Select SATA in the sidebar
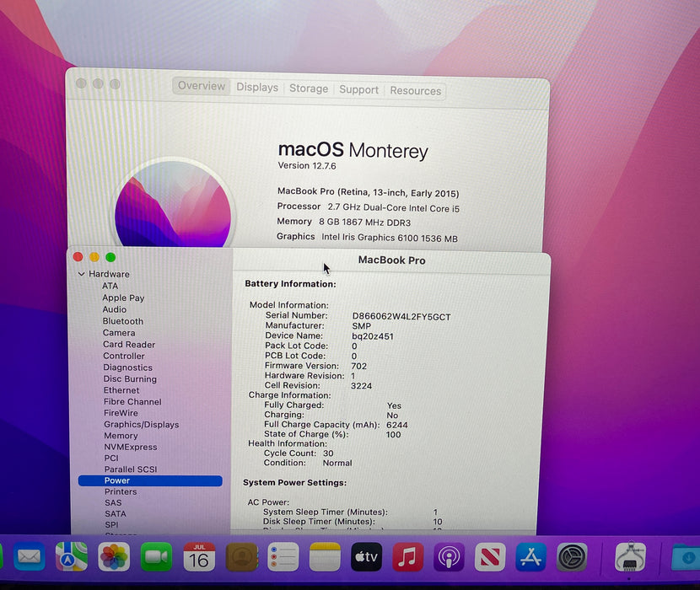 [116, 513]
